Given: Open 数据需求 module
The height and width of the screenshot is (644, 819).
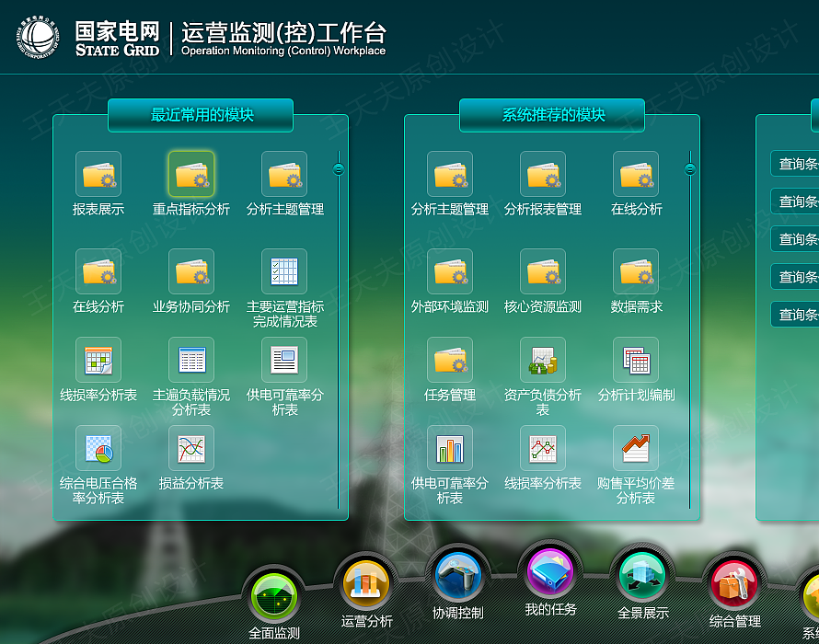Looking at the screenshot, I should (x=636, y=271).
